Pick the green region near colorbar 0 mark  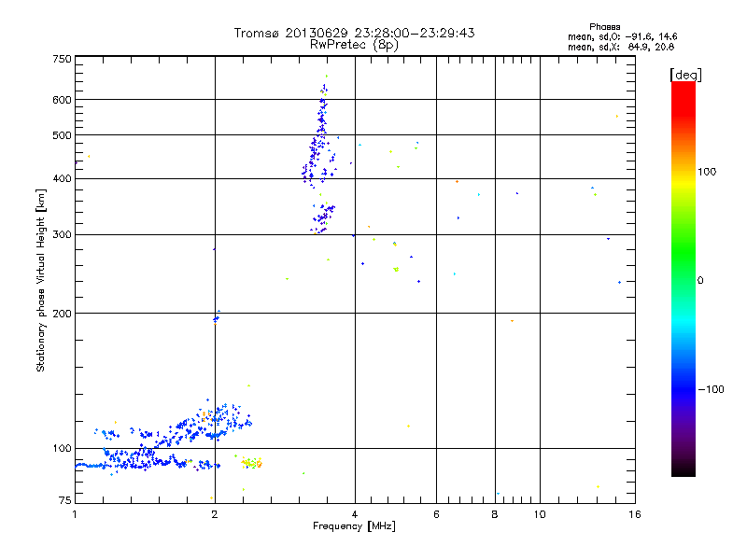[683, 278]
